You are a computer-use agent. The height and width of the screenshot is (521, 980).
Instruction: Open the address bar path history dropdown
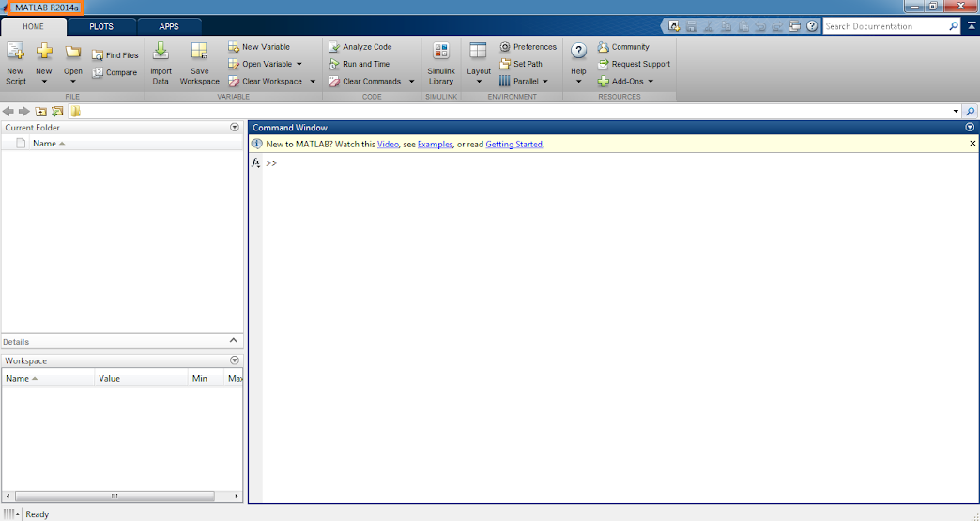tap(956, 111)
